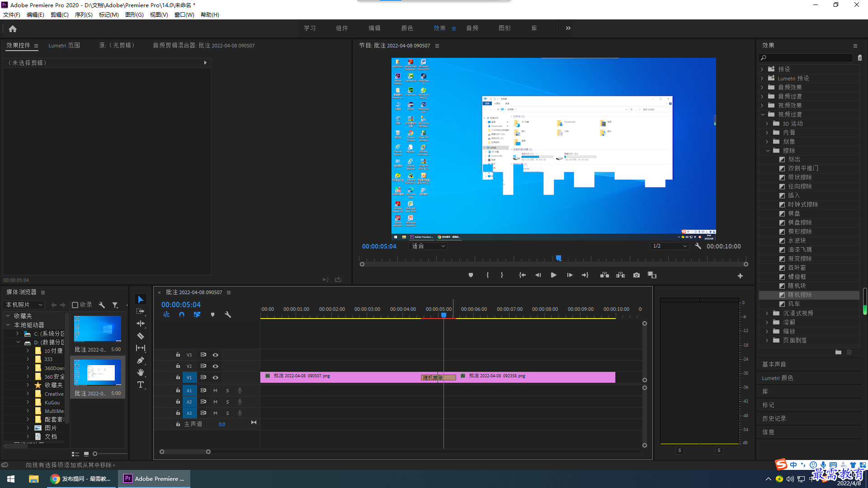Switch to the 编辑 workspace tab
This screenshot has width=868, height=488.
pos(374,28)
